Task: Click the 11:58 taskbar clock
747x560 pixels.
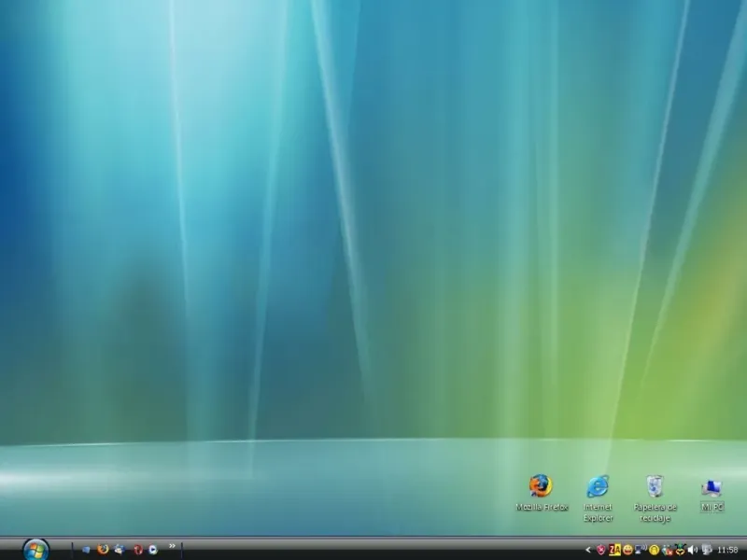Action: pos(727,550)
